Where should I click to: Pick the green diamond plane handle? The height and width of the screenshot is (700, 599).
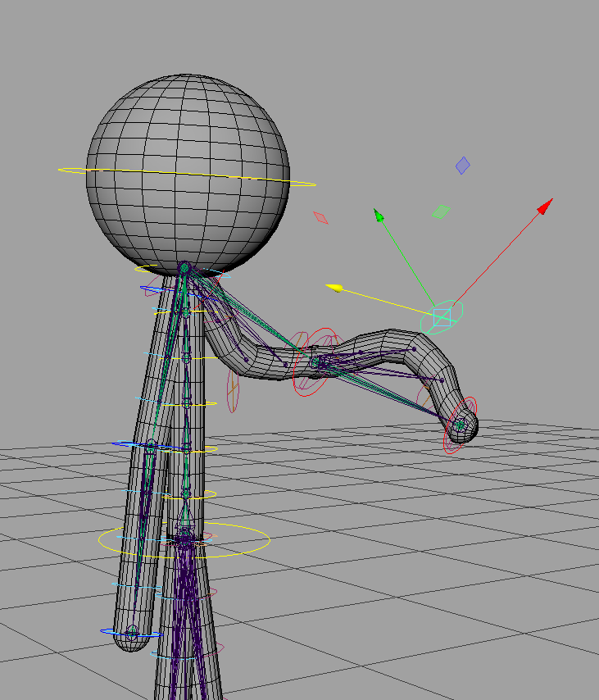coord(441,211)
